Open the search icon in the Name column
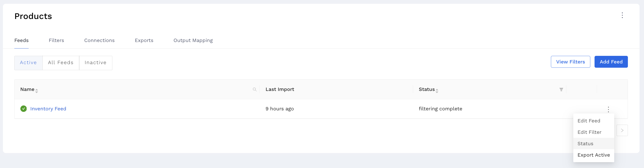The image size is (644, 168). (255, 89)
